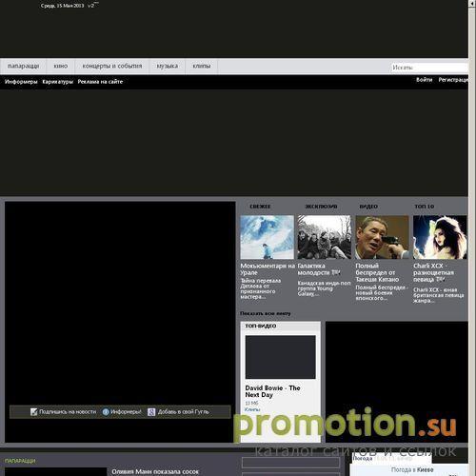Open the Takeshi Kitano gun thumbnail
Image resolution: width=476 pixels, height=476 pixels.
coord(382,237)
